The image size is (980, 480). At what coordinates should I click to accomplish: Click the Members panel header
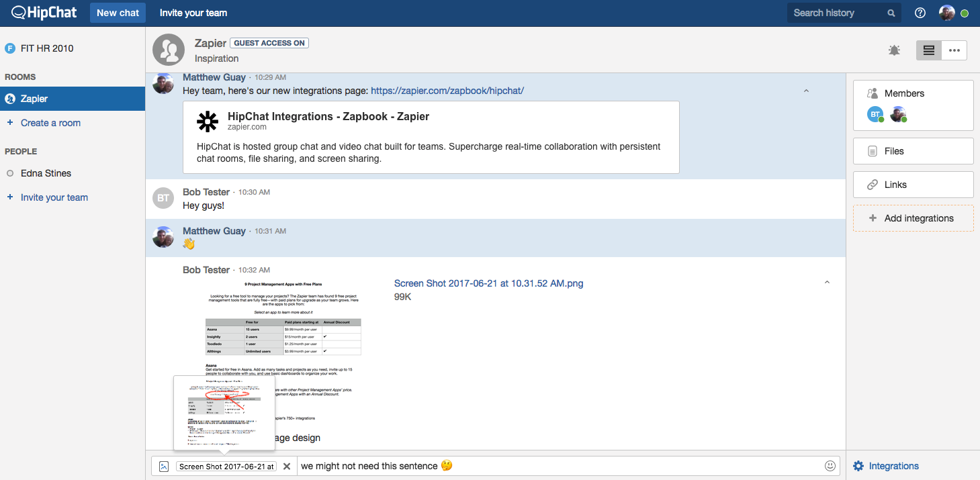click(x=904, y=93)
